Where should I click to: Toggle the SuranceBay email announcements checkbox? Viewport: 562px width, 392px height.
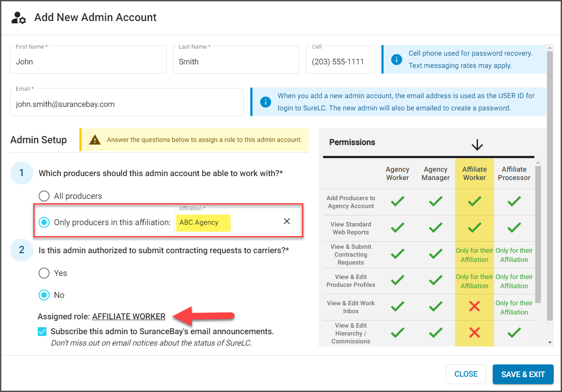42,332
